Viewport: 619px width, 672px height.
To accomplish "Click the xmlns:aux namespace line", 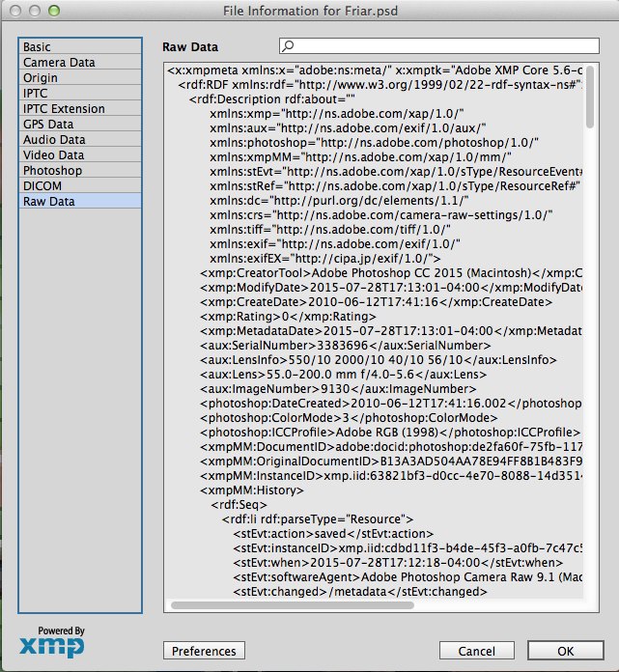I will [348, 128].
